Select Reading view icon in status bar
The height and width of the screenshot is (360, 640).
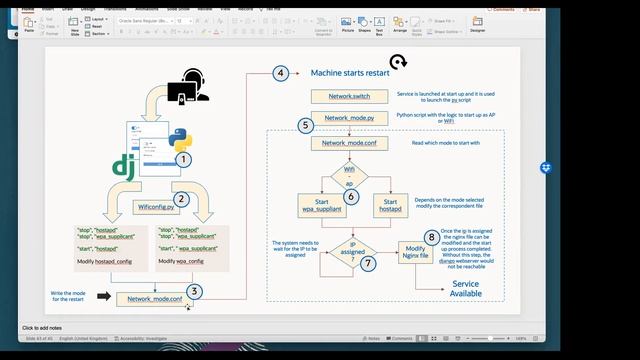pyautogui.click(x=446, y=338)
